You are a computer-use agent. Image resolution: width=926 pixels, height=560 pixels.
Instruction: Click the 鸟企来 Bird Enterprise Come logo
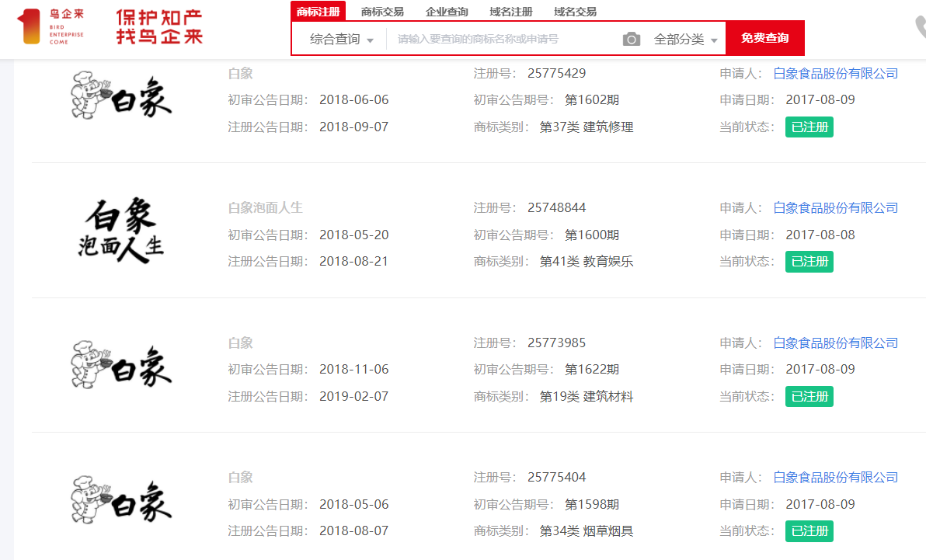tap(50, 26)
